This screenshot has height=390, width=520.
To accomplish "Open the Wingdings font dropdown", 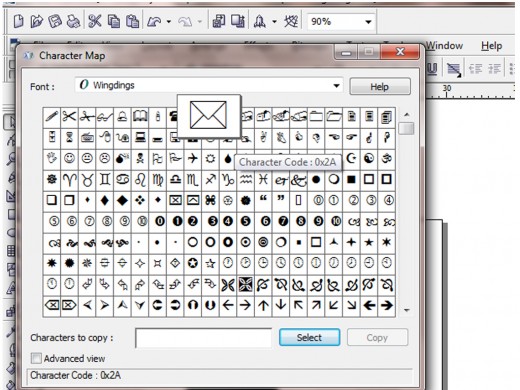I will (336, 86).
